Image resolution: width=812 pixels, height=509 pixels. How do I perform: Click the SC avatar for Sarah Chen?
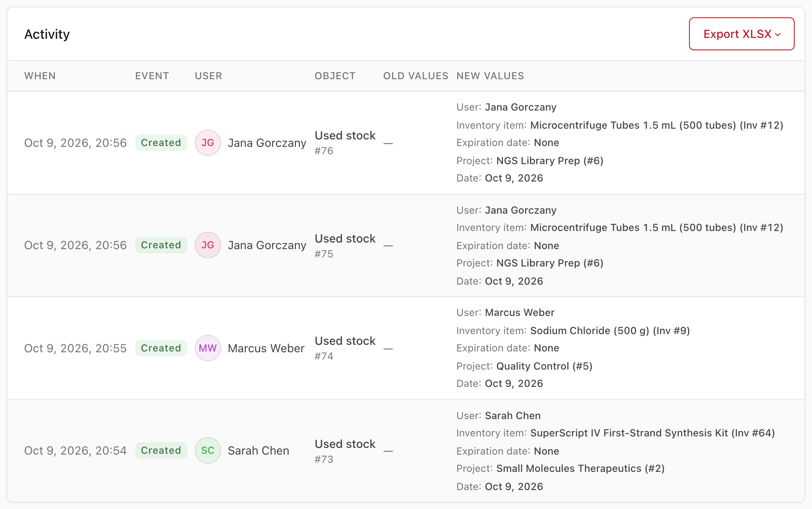tap(208, 450)
